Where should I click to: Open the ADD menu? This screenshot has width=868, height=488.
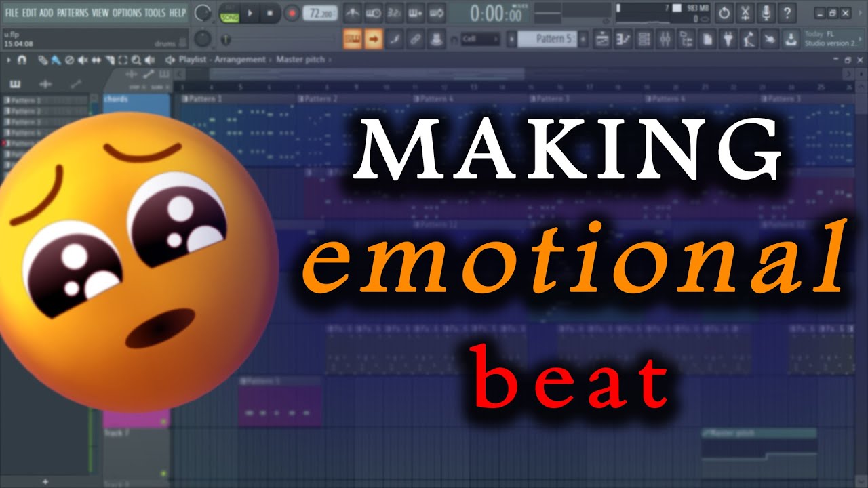[x=47, y=13]
